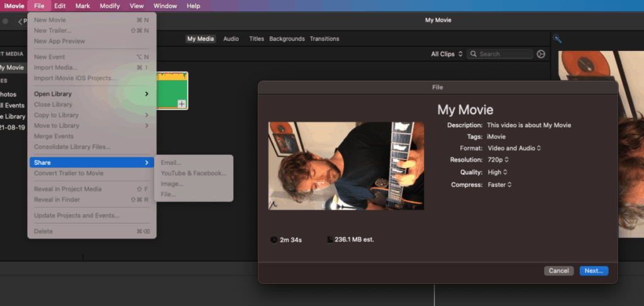This screenshot has height=306, width=644.
Task: Open the Format Video and Audio dropdown
Action: (514, 148)
